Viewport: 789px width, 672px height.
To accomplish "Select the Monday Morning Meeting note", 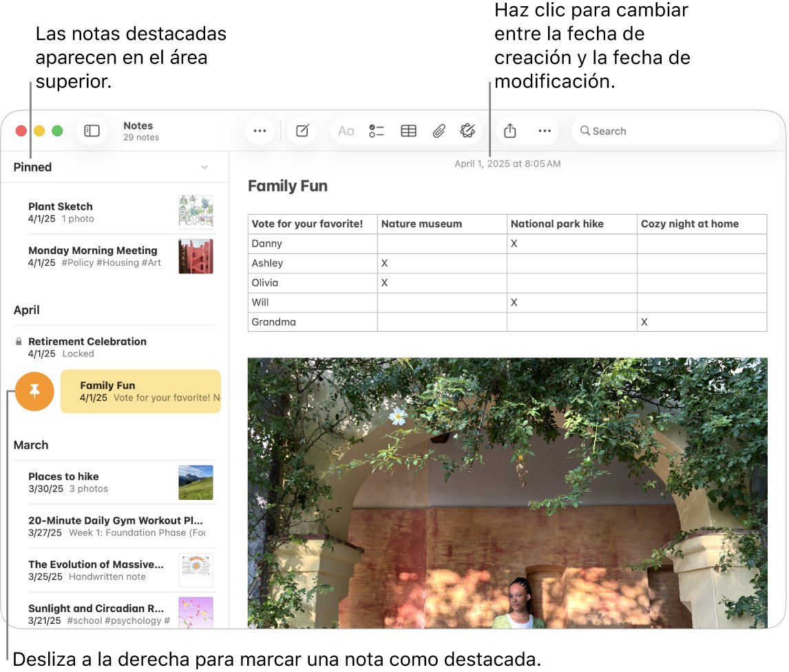I will pos(92,251).
